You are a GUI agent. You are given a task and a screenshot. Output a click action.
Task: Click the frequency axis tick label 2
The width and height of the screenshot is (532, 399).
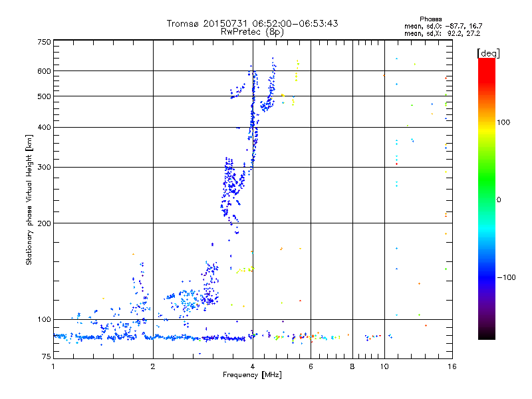coord(153,366)
